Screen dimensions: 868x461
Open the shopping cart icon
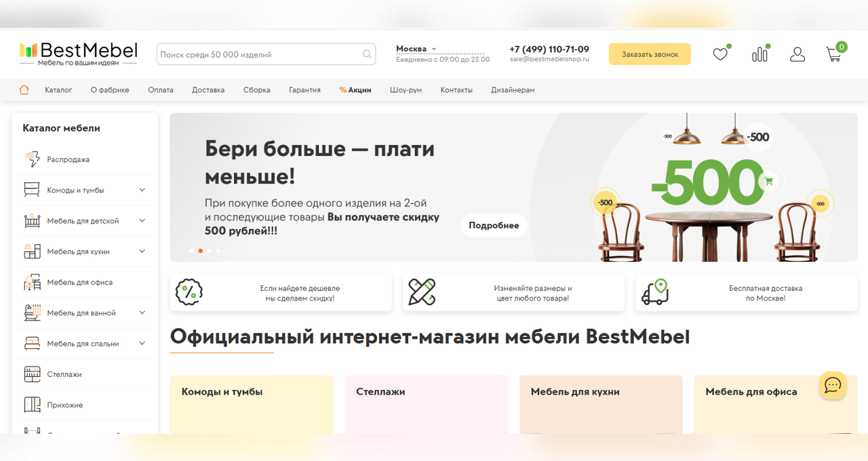(834, 54)
